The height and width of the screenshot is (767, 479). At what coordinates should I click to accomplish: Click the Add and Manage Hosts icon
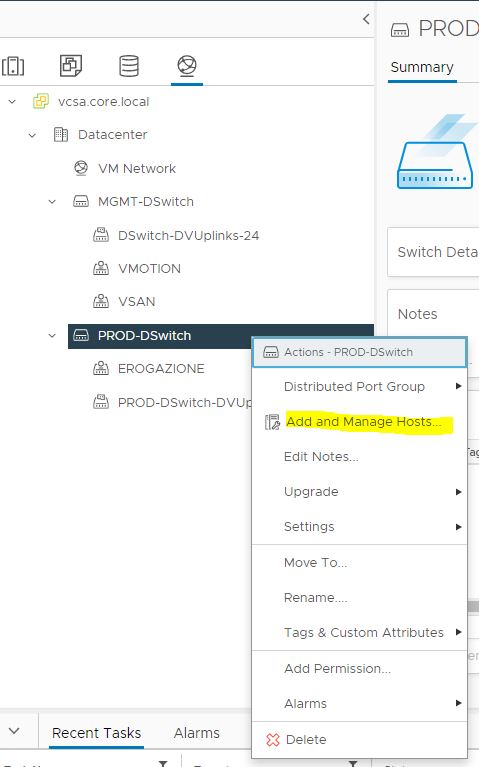click(272, 422)
